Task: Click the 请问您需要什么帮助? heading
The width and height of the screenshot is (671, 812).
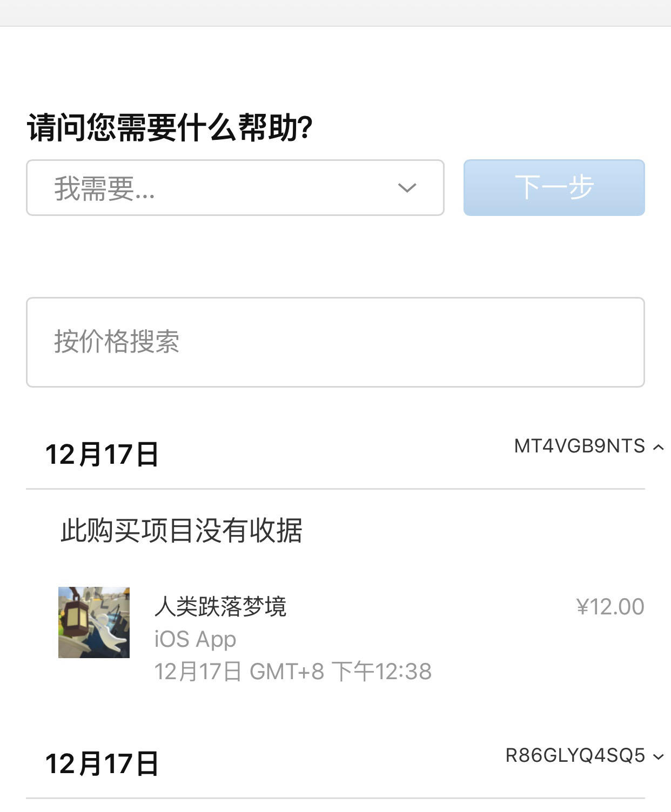Action: (x=170, y=128)
